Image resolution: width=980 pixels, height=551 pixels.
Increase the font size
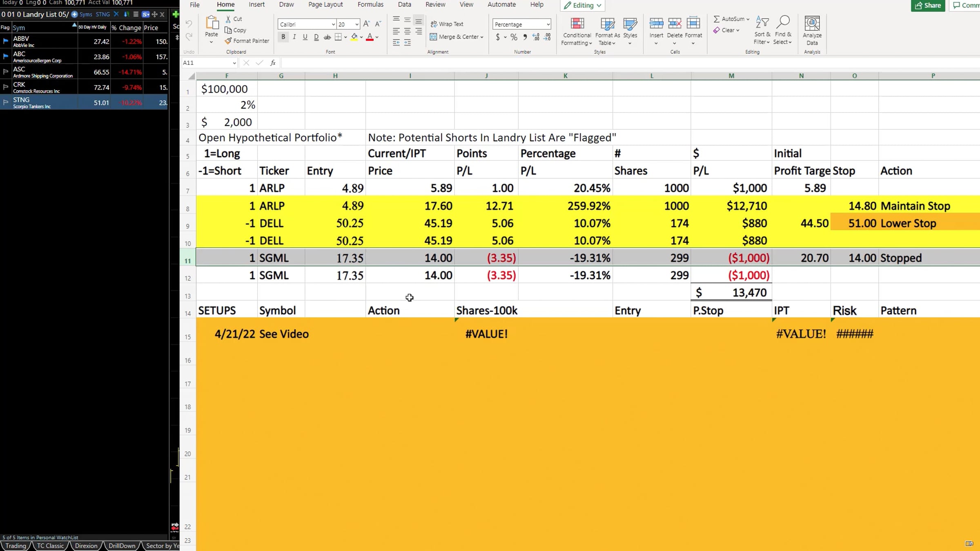pyautogui.click(x=367, y=24)
